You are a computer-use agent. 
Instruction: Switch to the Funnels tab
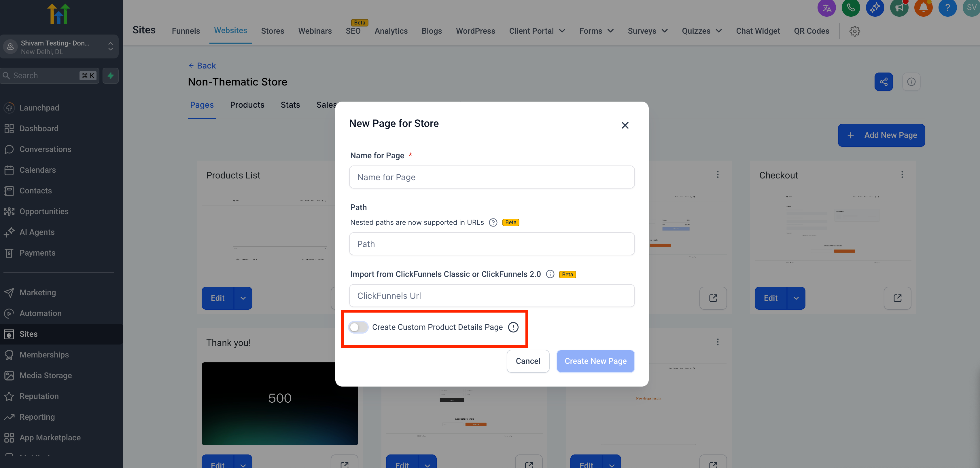186,31
